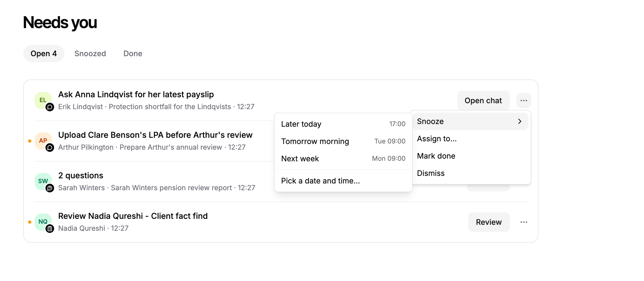Choose Pick a date and time...
Screen dimensions: 644x281
[x=343, y=181]
